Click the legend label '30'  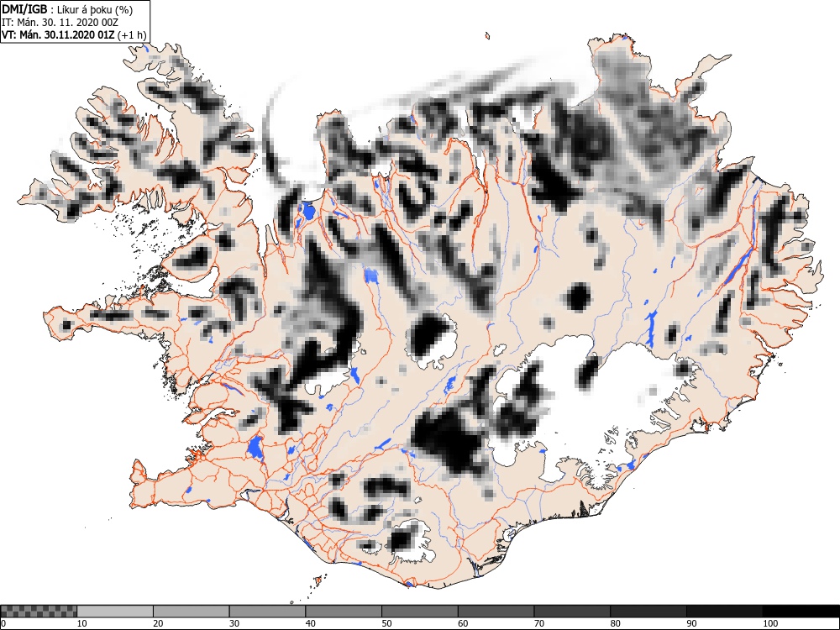pos(234,623)
